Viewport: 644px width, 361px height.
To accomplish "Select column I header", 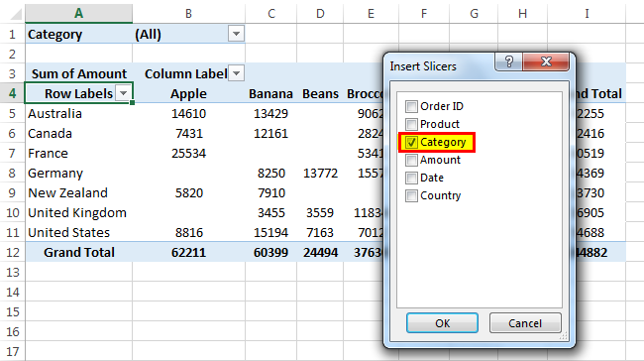I will [x=587, y=14].
